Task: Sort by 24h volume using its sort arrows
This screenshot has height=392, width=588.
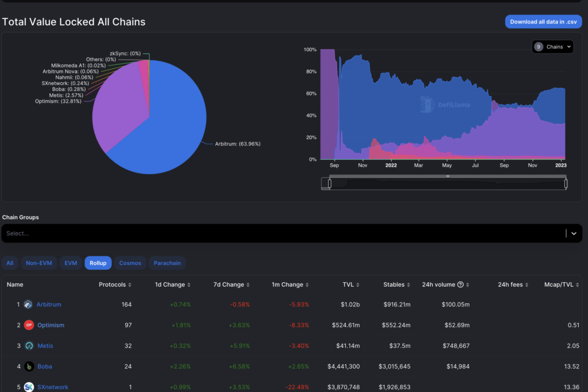Action: [467, 285]
